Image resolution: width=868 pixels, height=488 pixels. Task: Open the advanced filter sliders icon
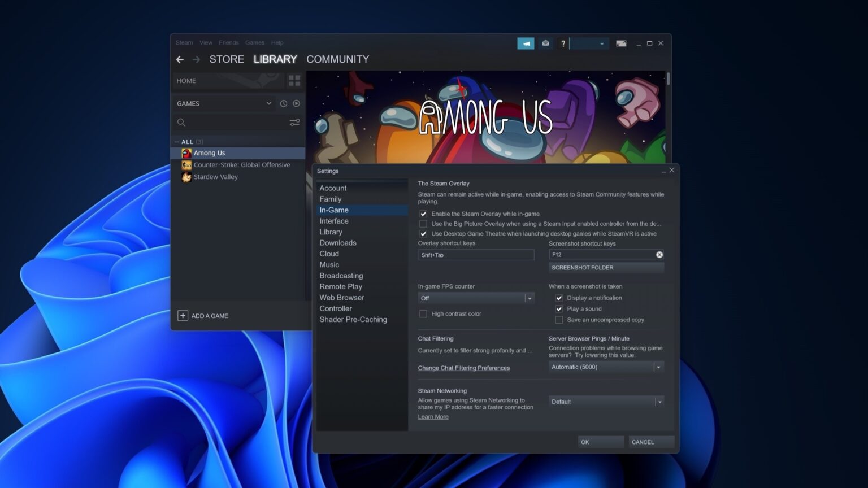coord(294,123)
